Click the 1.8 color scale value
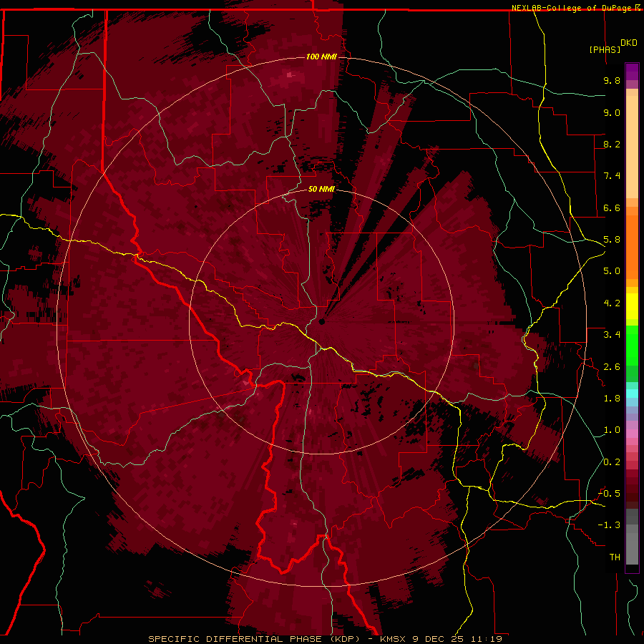 coord(612,399)
